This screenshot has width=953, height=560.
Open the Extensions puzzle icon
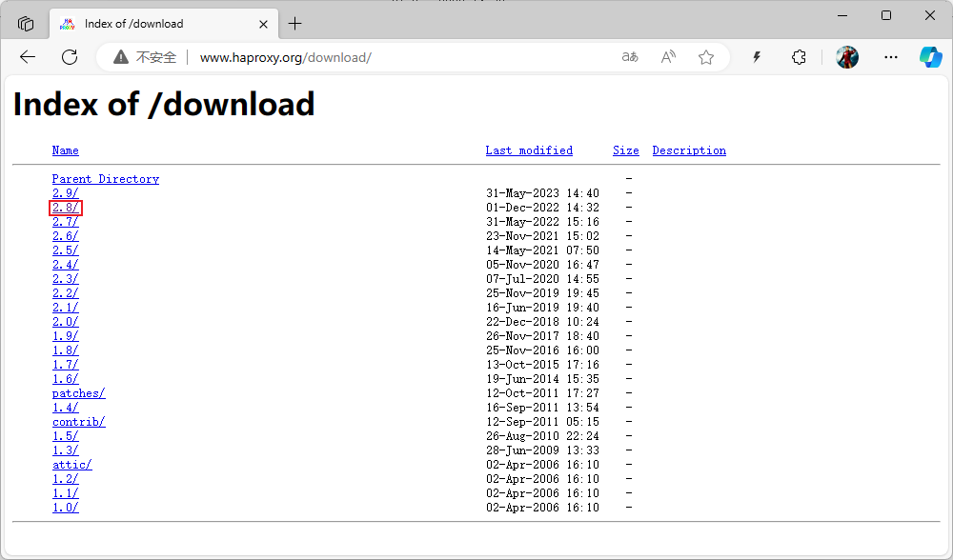coord(799,57)
